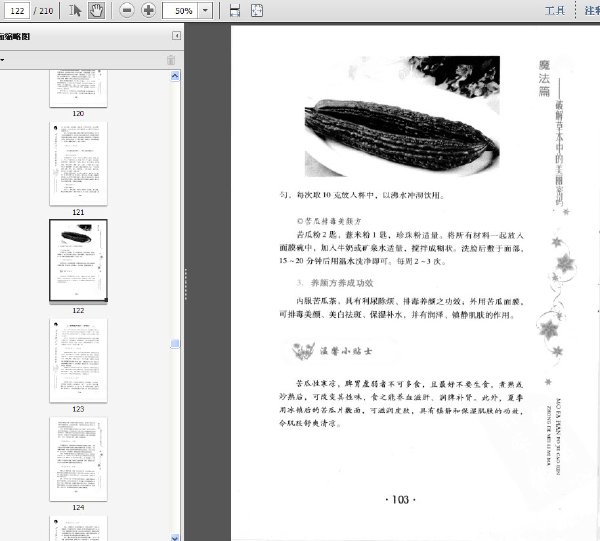Select page 121 thumbnail
Screen dimensions: 600x541
pos(78,163)
